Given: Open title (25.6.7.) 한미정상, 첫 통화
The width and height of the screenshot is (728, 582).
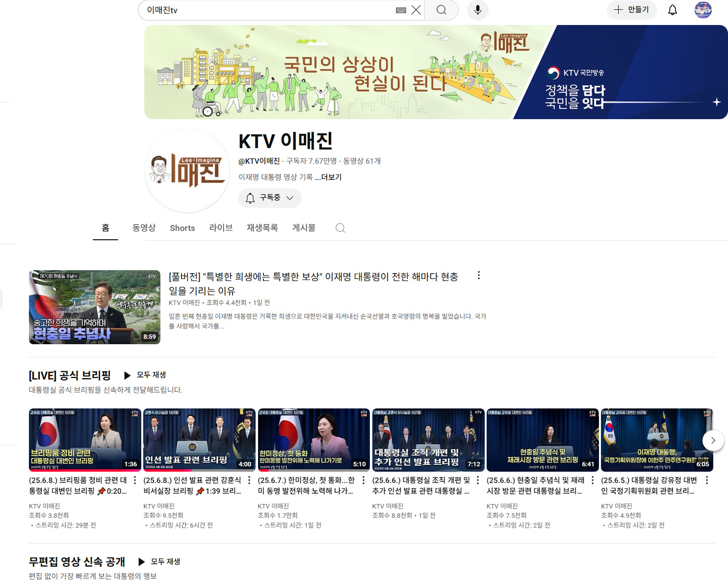Looking at the screenshot, I should pos(307,485).
